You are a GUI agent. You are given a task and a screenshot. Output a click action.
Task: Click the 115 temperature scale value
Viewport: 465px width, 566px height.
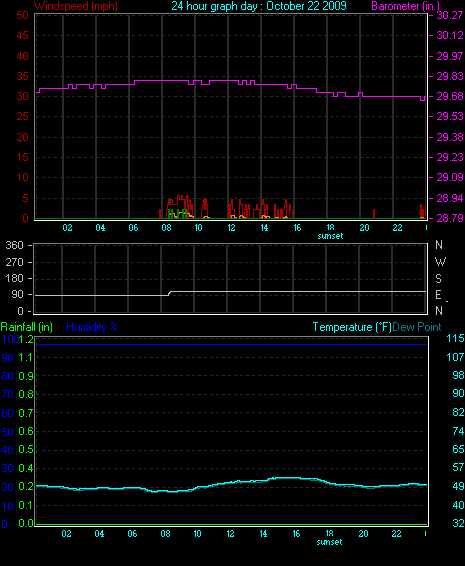[455, 339]
